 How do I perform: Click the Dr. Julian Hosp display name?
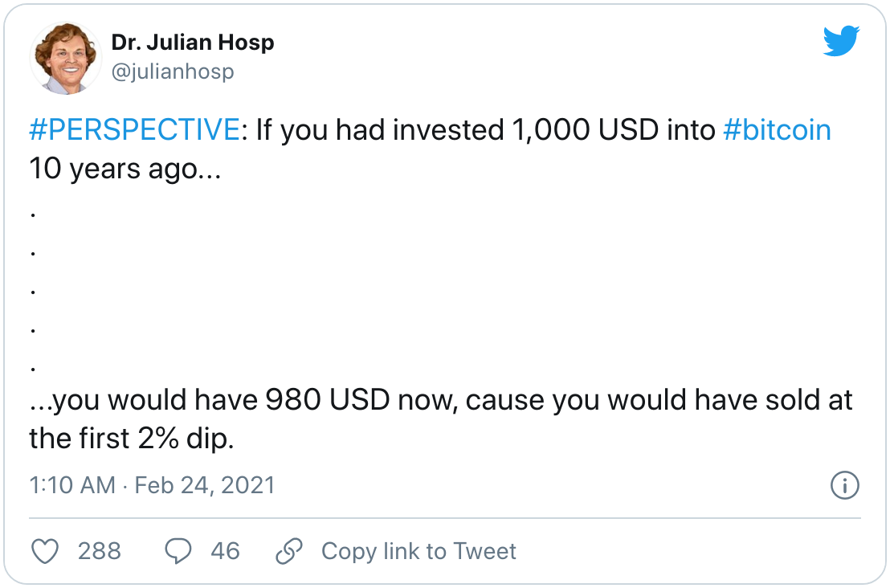[193, 43]
